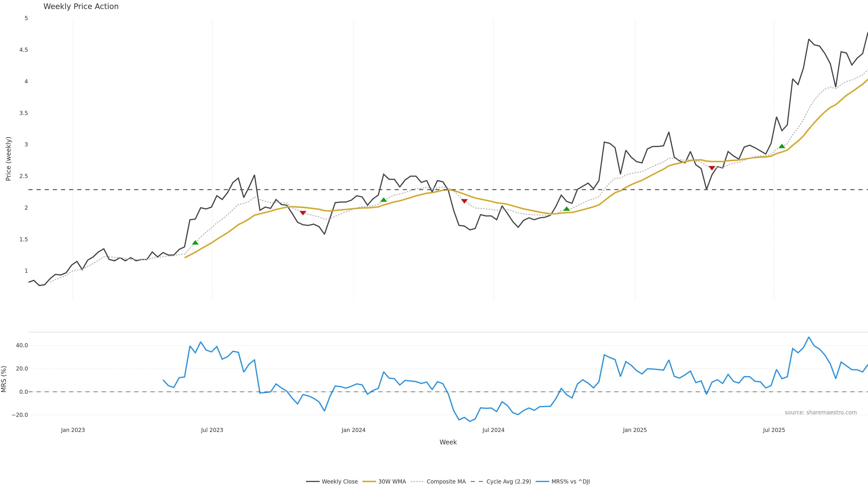The image size is (868, 488).
Task: Select the green up-triangle near February 2024
Action: click(x=383, y=200)
